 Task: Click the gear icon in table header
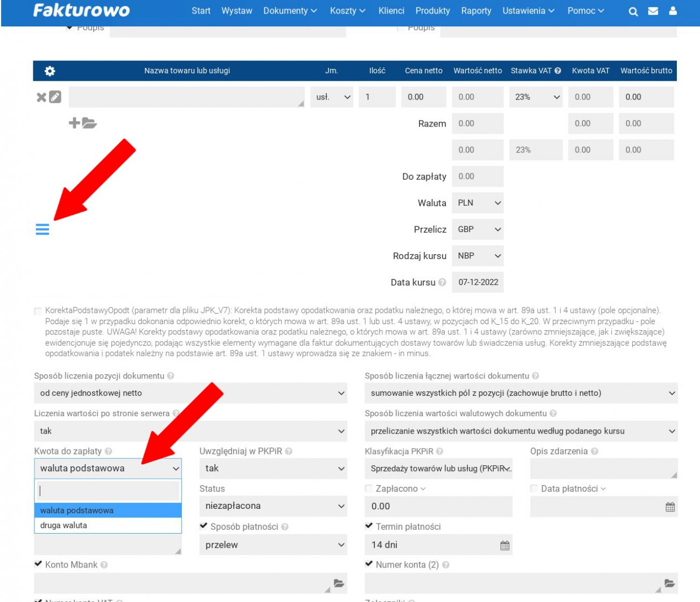[x=50, y=71]
